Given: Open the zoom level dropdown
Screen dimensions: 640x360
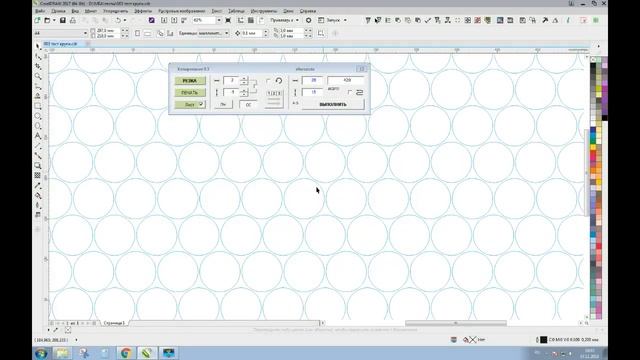Looking at the screenshot, I should coord(219,20).
